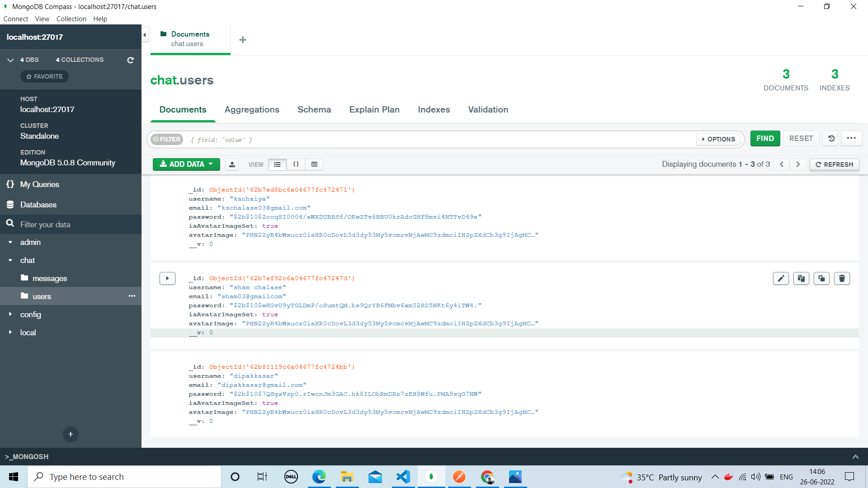Switch to the Schema tab

[x=314, y=109]
